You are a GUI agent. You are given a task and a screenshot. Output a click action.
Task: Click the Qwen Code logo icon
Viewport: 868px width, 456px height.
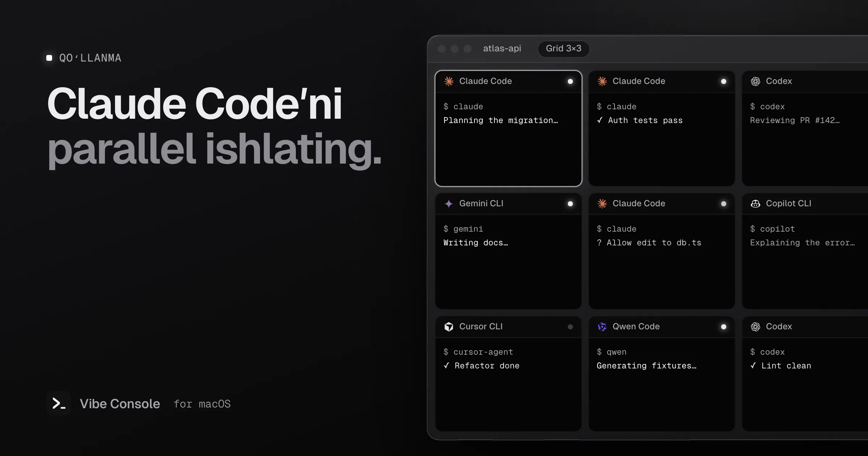pos(602,327)
